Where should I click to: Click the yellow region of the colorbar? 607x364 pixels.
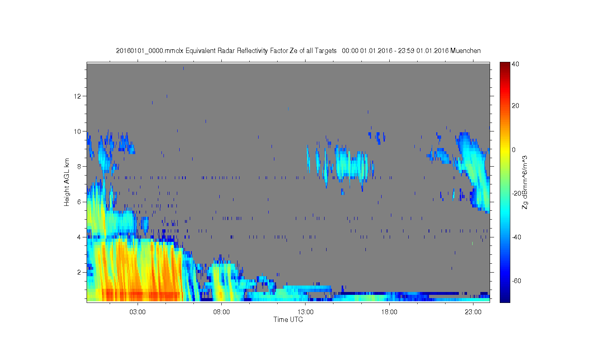[505, 150]
